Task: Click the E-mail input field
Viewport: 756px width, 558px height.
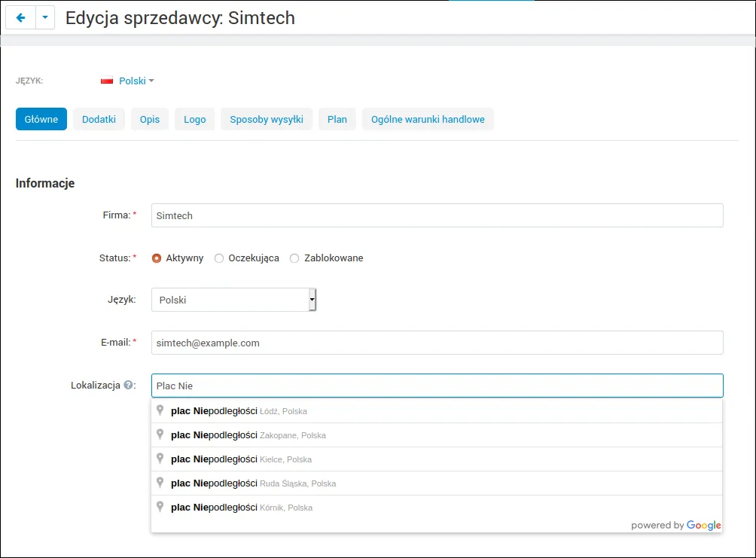Action: click(x=437, y=343)
